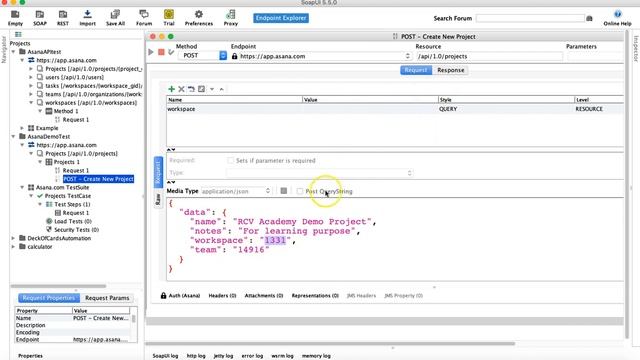Select the Raw vertical tab

(158, 199)
